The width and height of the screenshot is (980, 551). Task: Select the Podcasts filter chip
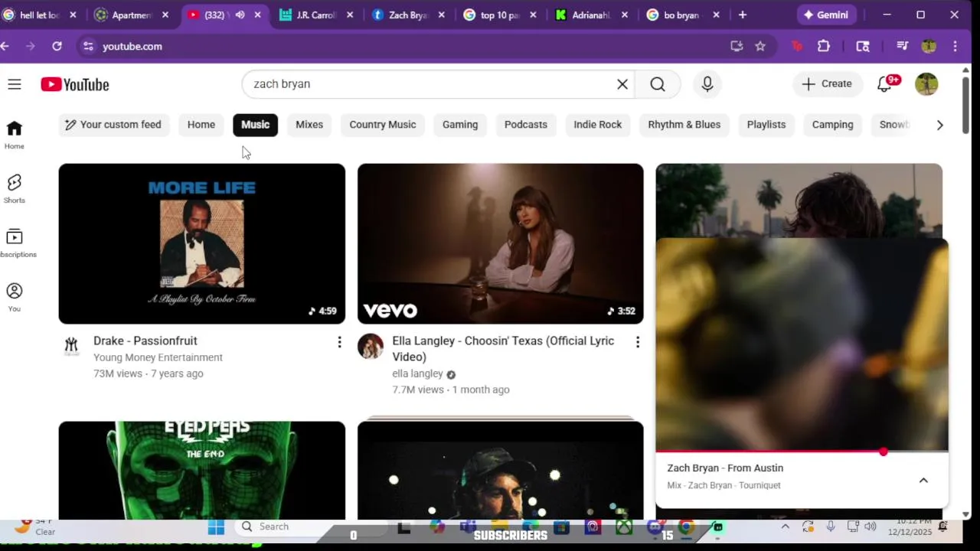(526, 125)
